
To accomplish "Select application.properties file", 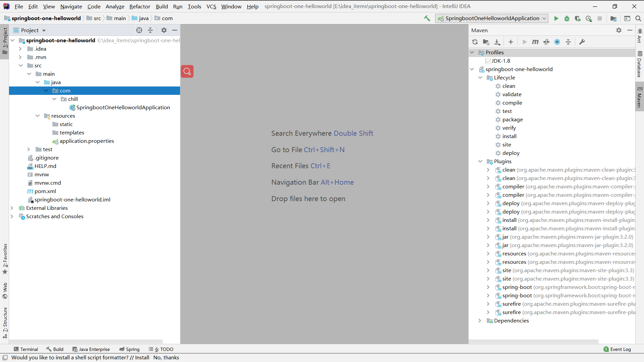I will (x=87, y=141).
